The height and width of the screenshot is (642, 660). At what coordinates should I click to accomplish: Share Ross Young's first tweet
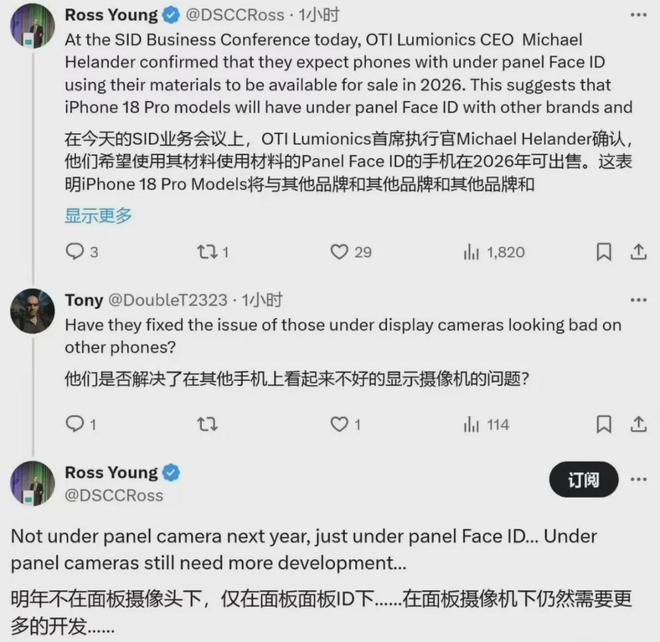pyautogui.click(x=638, y=252)
